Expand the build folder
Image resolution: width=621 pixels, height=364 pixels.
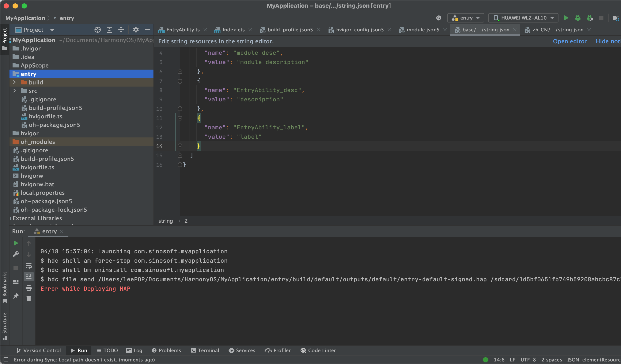(14, 82)
